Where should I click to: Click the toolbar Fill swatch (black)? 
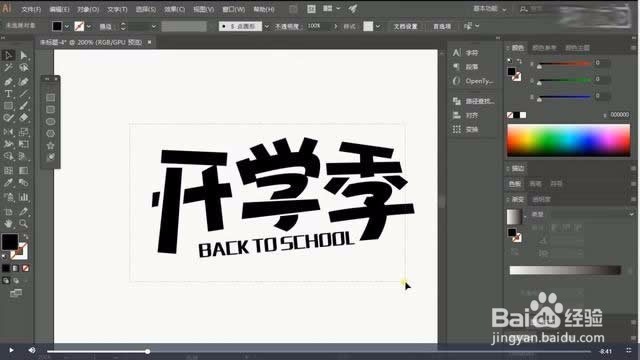9,242
